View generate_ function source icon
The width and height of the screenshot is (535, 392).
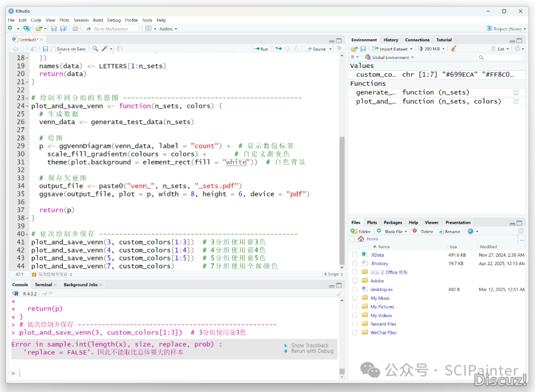tap(516, 93)
